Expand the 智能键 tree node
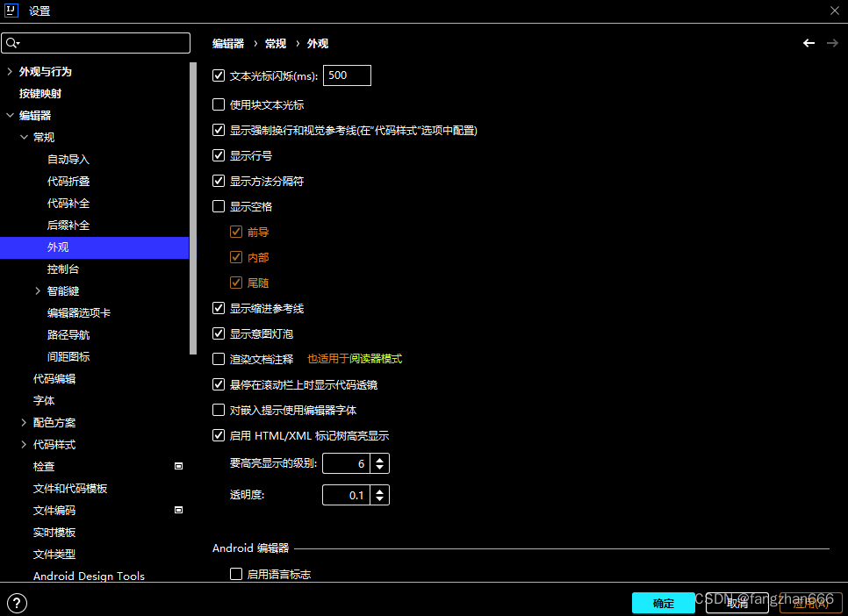This screenshot has height=616, width=848. [x=38, y=291]
